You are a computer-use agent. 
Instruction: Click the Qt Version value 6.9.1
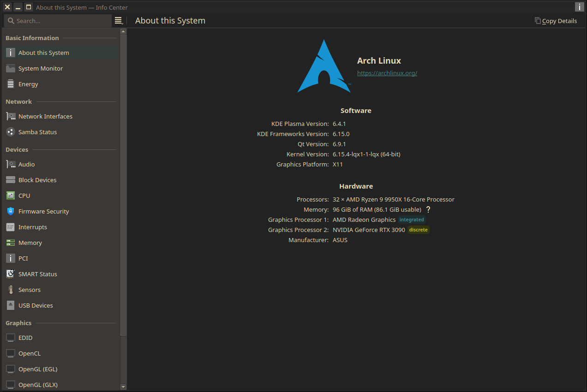(x=339, y=144)
